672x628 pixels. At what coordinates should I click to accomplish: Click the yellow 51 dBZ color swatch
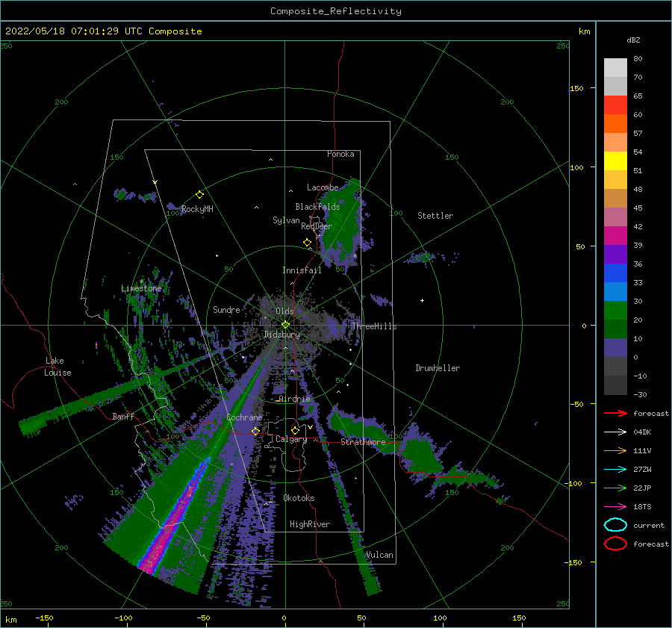click(615, 161)
